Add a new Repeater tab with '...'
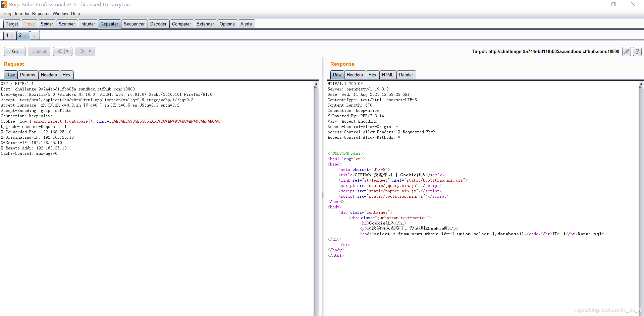 pyautogui.click(x=35, y=35)
